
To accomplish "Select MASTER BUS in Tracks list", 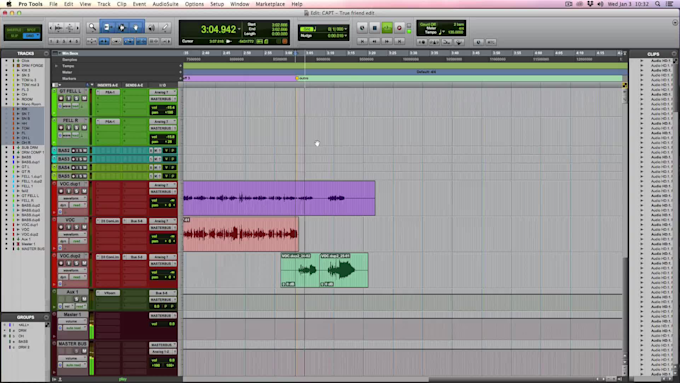I will click(33, 249).
